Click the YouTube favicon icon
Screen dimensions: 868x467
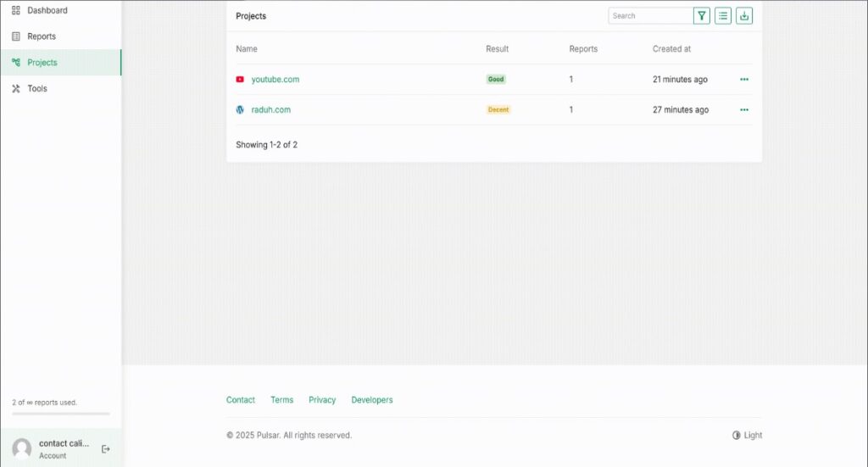click(x=240, y=80)
